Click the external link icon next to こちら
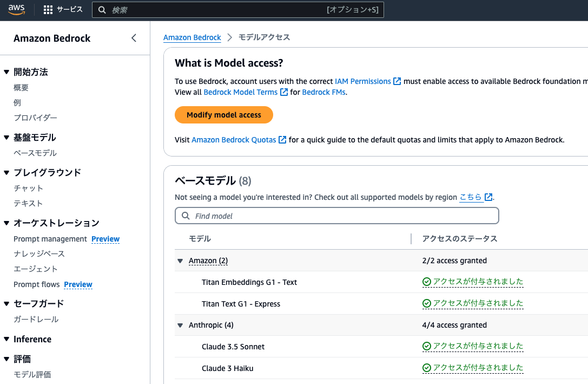This screenshot has width=588, height=384. tap(487, 197)
